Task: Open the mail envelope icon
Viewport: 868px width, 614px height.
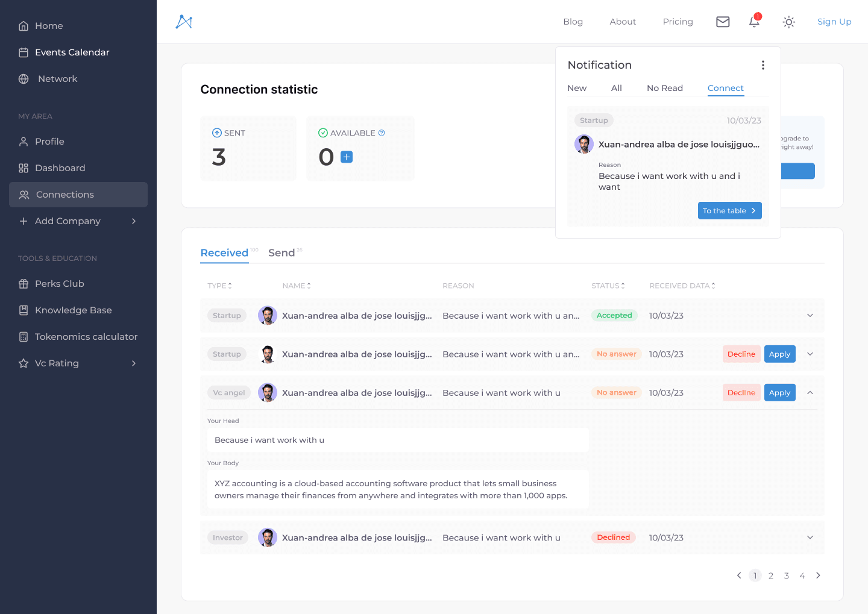Action: (723, 22)
